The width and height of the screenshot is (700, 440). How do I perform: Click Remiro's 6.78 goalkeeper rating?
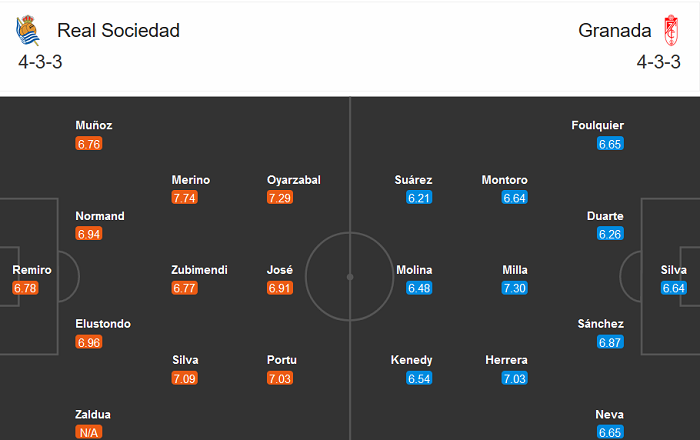pos(25,288)
